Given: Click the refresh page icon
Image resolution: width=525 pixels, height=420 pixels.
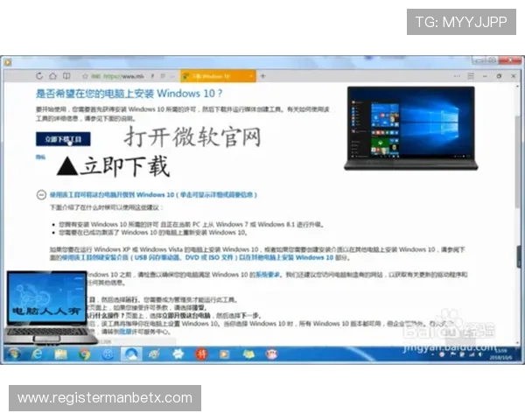Looking at the screenshot, I should [x=40, y=76].
